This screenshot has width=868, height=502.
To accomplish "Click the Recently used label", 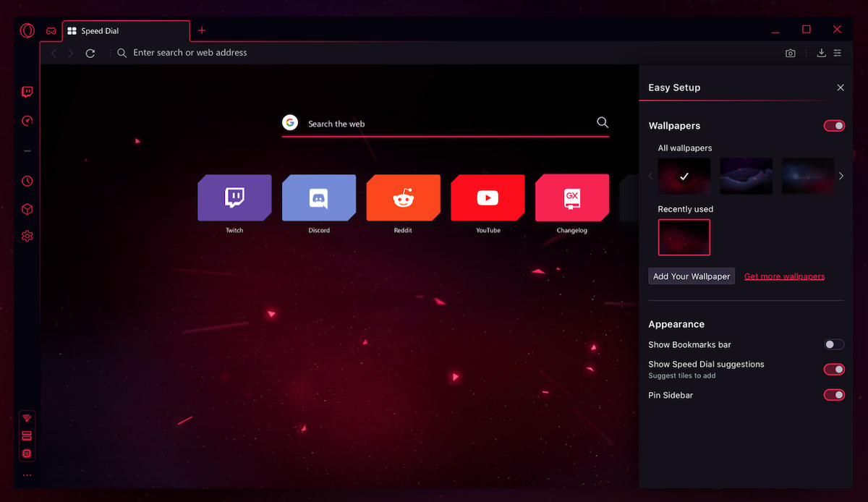I will [686, 209].
